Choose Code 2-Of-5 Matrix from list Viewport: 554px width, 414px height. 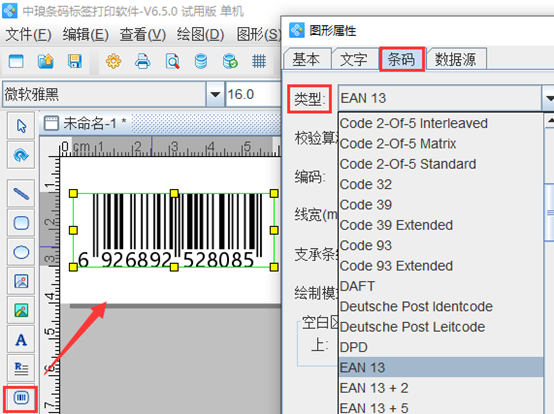[x=441, y=144]
